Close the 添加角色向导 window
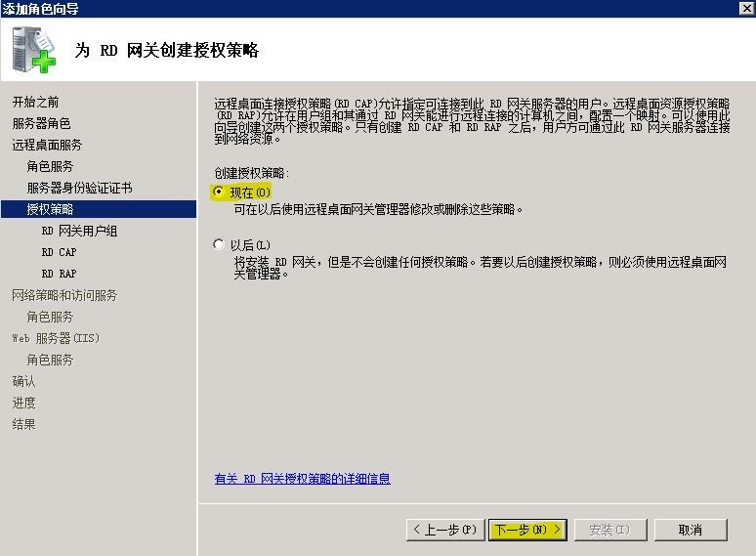Image resolution: width=756 pixels, height=556 pixels. click(746, 8)
